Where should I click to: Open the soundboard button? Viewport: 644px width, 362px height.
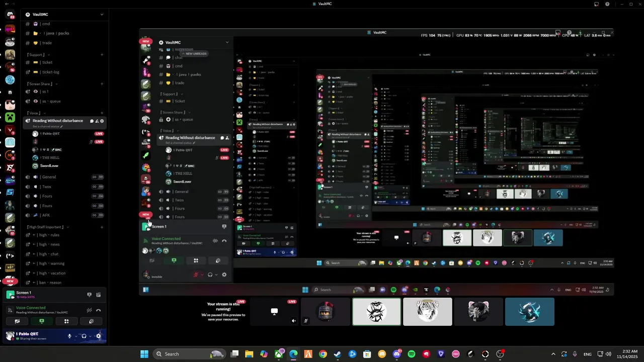[x=91, y=321]
